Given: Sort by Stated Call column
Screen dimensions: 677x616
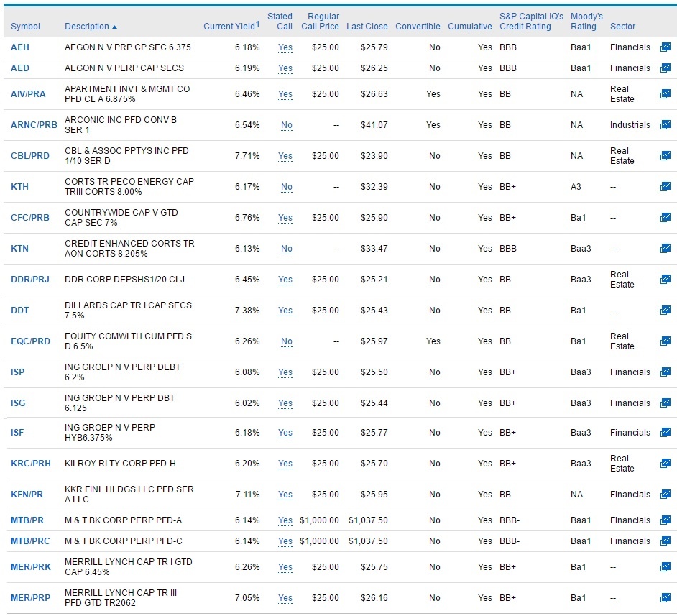Looking at the screenshot, I should coord(280,21).
